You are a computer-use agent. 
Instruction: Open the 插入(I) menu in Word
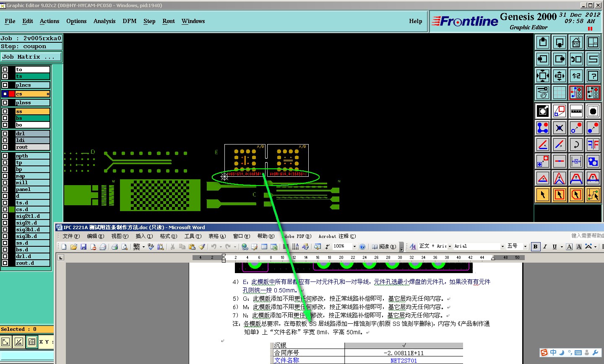(x=144, y=236)
